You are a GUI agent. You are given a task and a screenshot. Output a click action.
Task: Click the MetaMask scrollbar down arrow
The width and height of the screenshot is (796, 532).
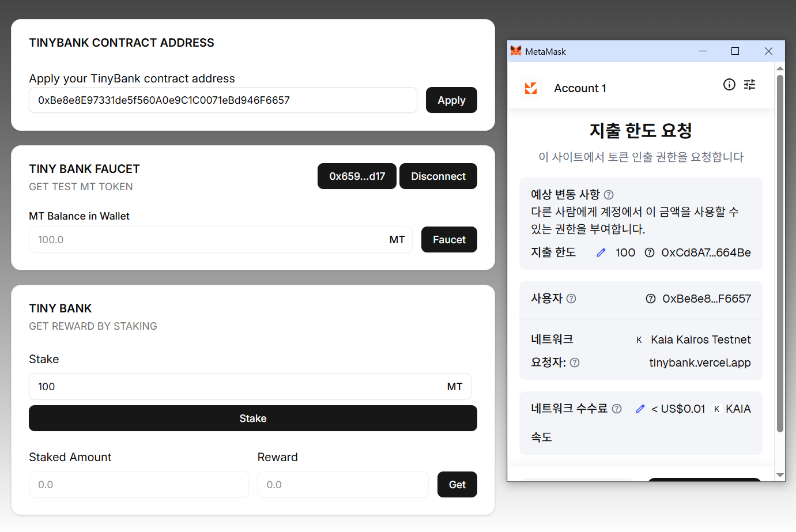[780, 476]
